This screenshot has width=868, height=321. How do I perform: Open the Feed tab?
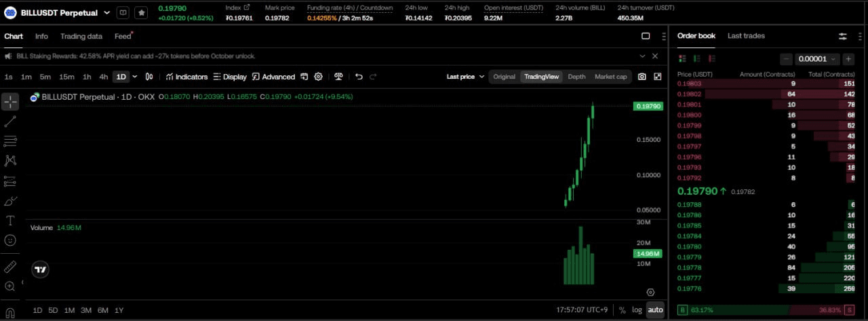coord(123,36)
